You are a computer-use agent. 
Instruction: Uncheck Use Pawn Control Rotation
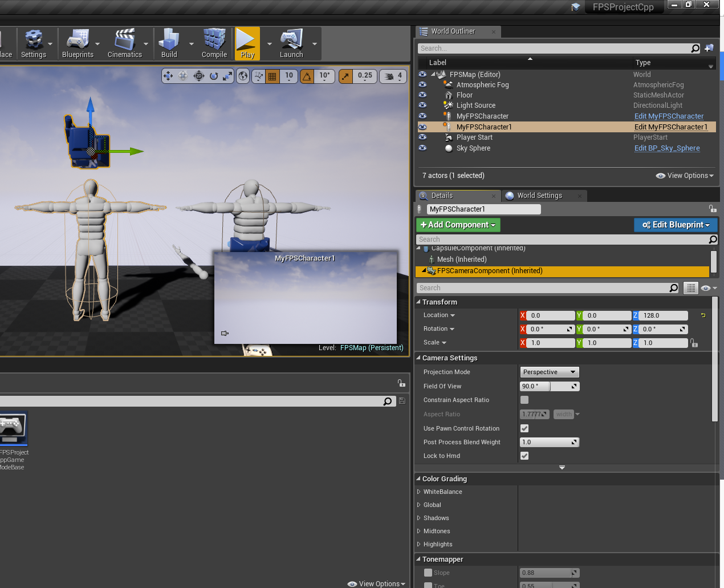[524, 428]
